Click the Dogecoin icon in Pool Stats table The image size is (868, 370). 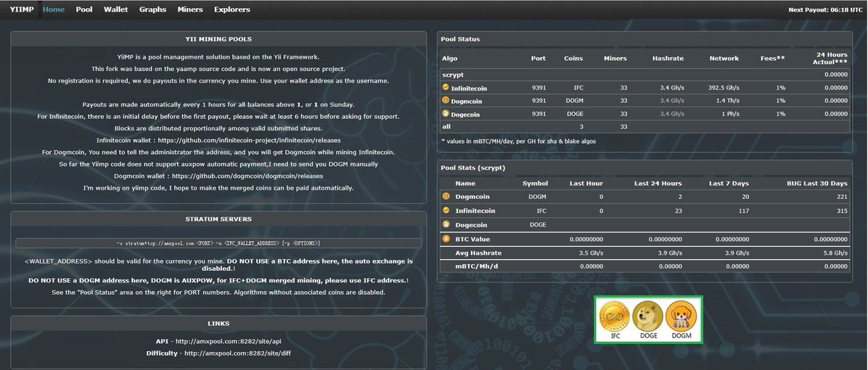(x=446, y=224)
